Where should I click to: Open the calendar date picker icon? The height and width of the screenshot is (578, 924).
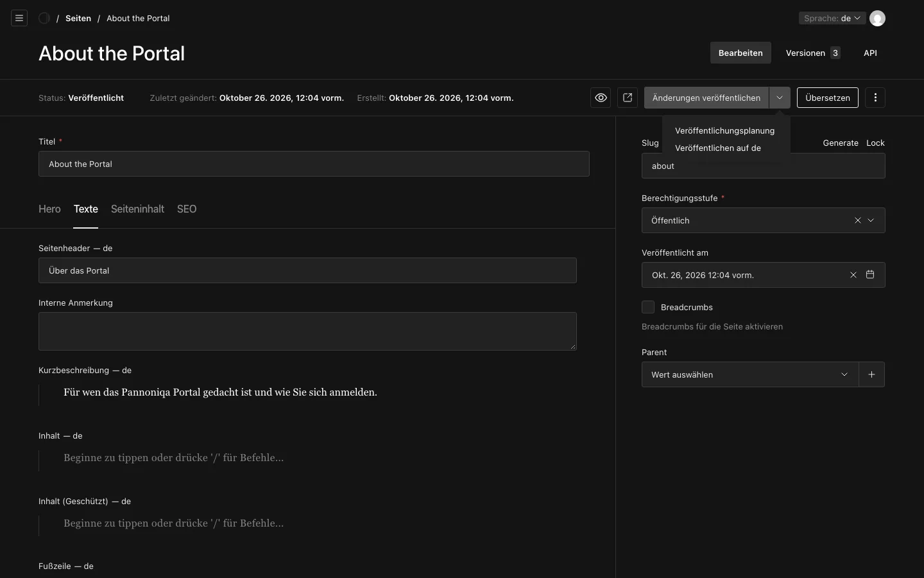coord(870,275)
